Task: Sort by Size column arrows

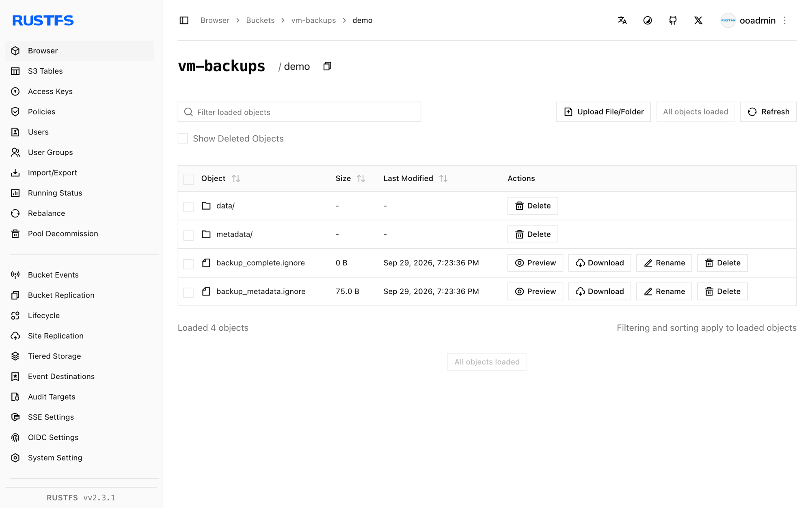Action: [x=361, y=178]
